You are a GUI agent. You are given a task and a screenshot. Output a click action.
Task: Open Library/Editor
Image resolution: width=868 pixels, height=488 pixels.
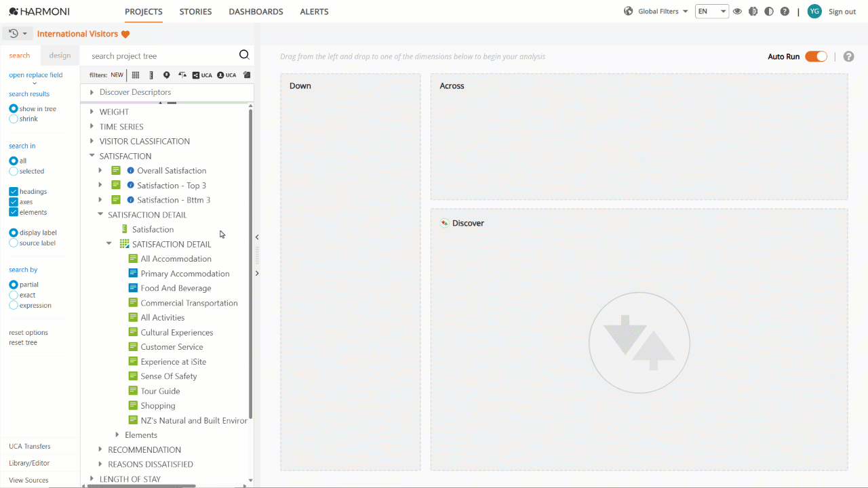tap(29, 463)
